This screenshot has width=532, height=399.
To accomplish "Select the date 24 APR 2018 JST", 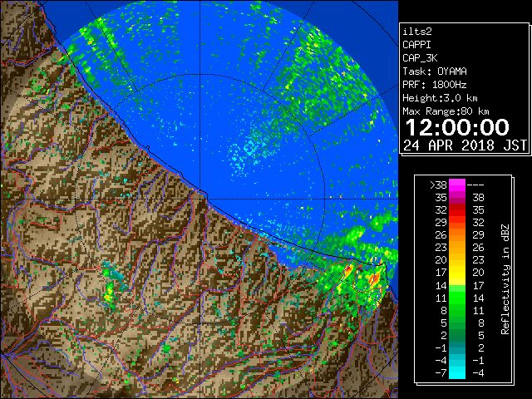I will pyautogui.click(x=465, y=145).
